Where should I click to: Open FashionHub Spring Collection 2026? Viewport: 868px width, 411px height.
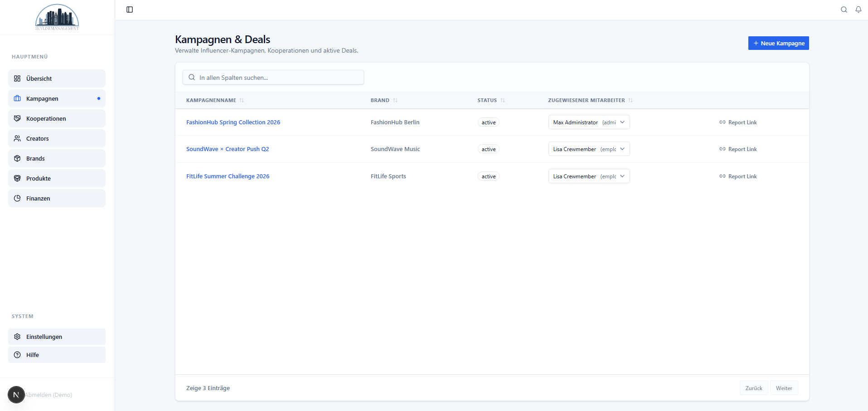233,122
